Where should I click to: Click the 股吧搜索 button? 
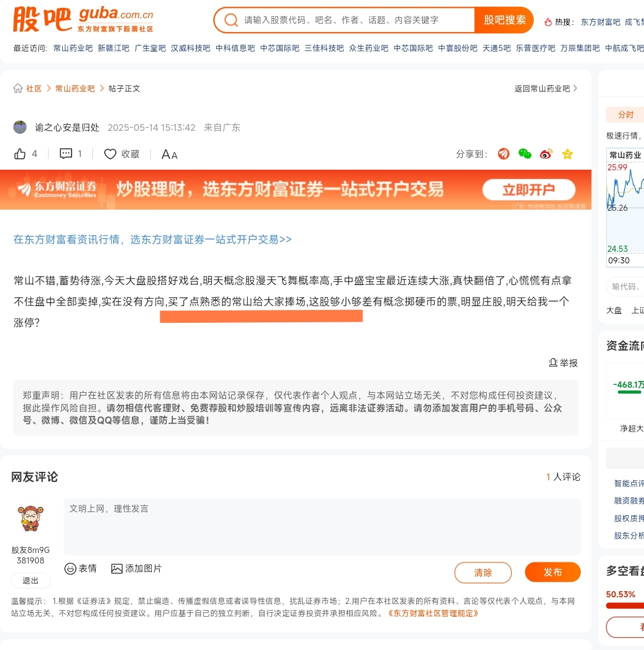504,20
